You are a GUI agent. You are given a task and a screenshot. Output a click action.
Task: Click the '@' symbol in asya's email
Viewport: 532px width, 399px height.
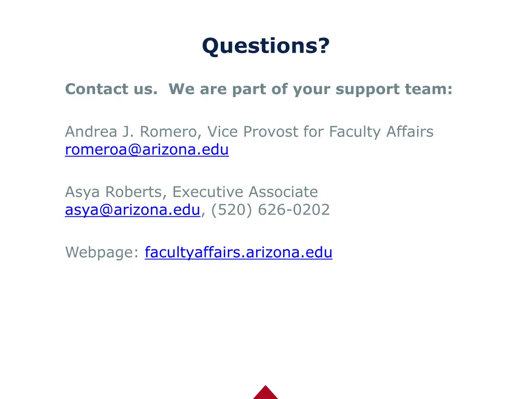[106, 210]
